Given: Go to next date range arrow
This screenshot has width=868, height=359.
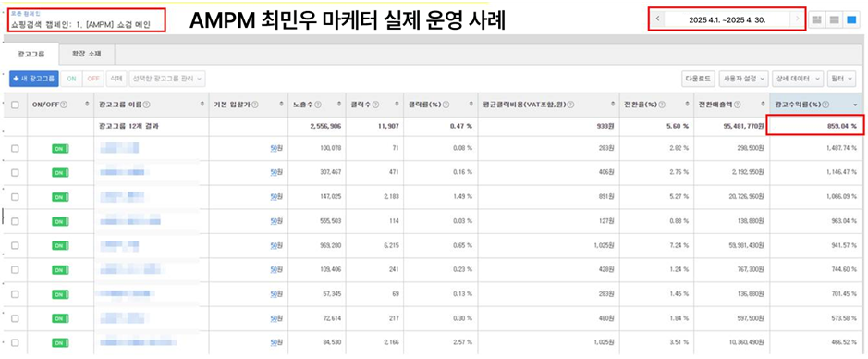Looking at the screenshot, I should point(797,19).
